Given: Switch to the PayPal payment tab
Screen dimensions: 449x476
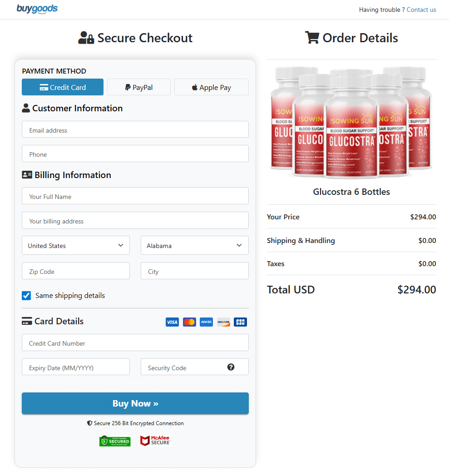Looking at the screenshot, I should pos(139,87).
